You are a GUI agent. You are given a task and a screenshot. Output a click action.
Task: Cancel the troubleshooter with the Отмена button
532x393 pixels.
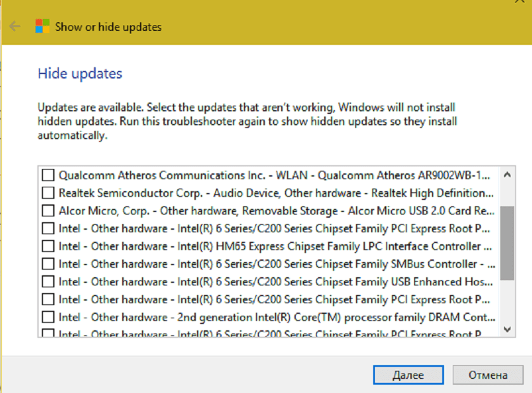488,375
